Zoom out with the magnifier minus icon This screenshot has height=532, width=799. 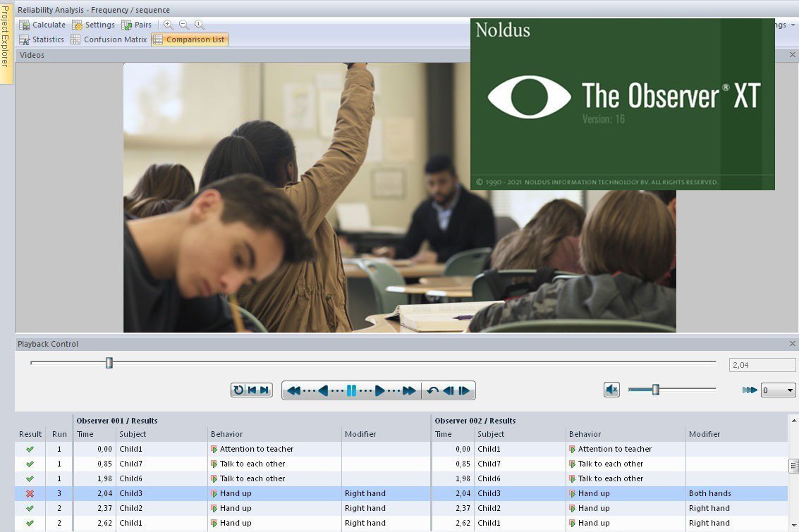click(183, 25)
